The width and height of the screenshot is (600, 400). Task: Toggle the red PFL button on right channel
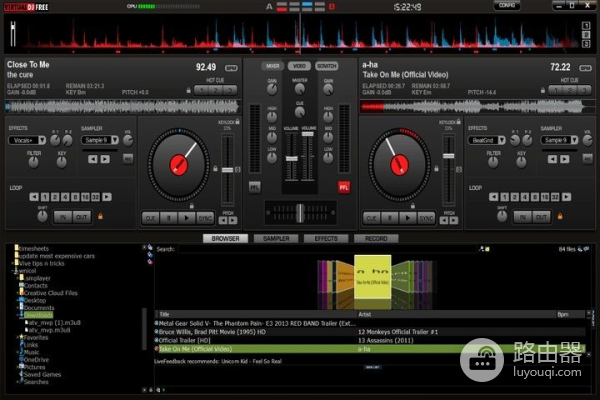coord(344,186)
